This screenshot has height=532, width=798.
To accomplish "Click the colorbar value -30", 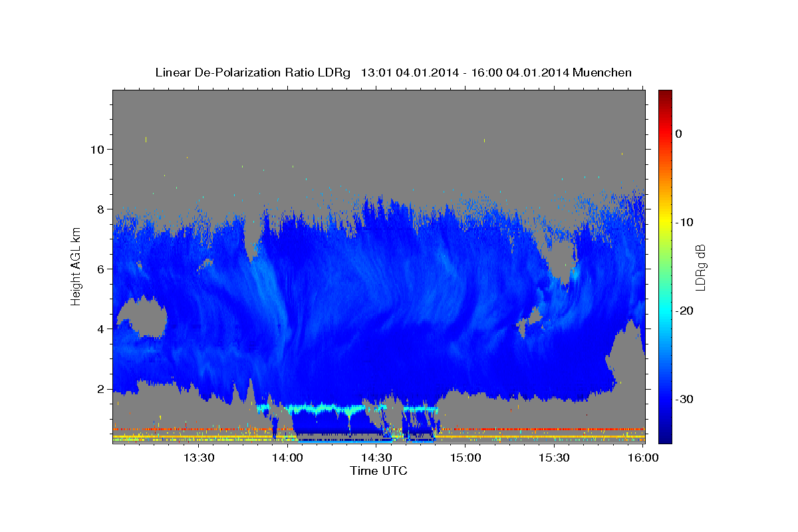I will (684, 399).
